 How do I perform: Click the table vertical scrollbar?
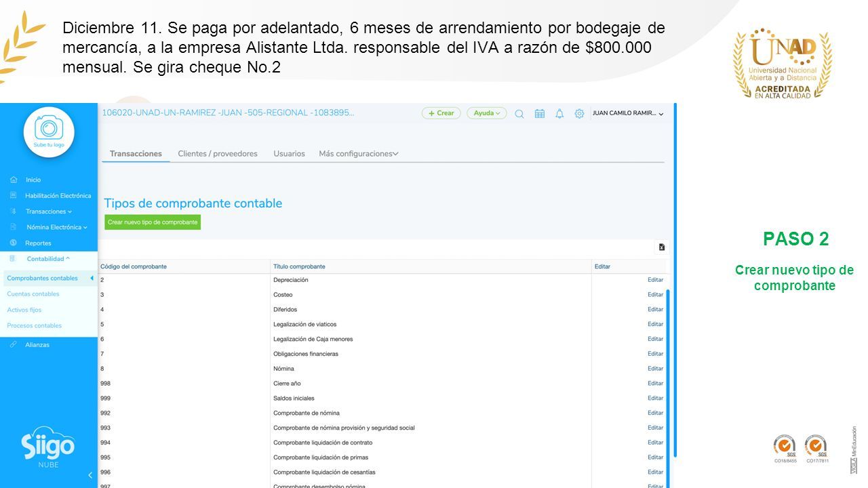click(667, 388)
